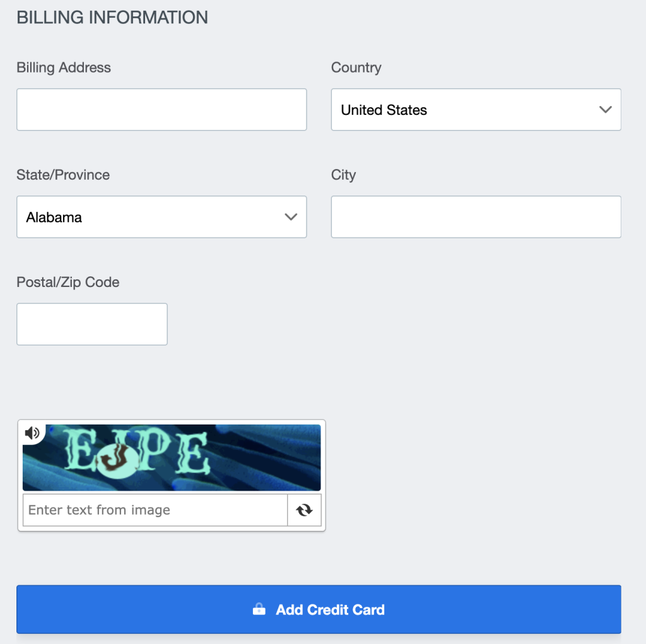
Task: Focus the City text field
Action: pyautogui.click(x=476, y=216)
